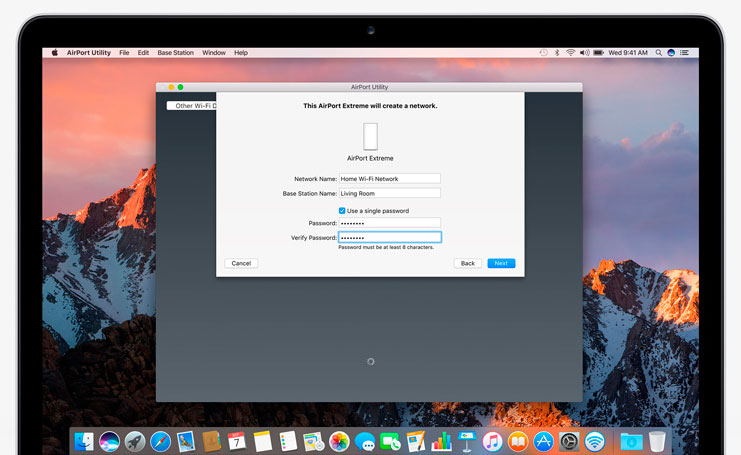
Task: Open Finder from the dock
Action: click(x=84, y=442)
